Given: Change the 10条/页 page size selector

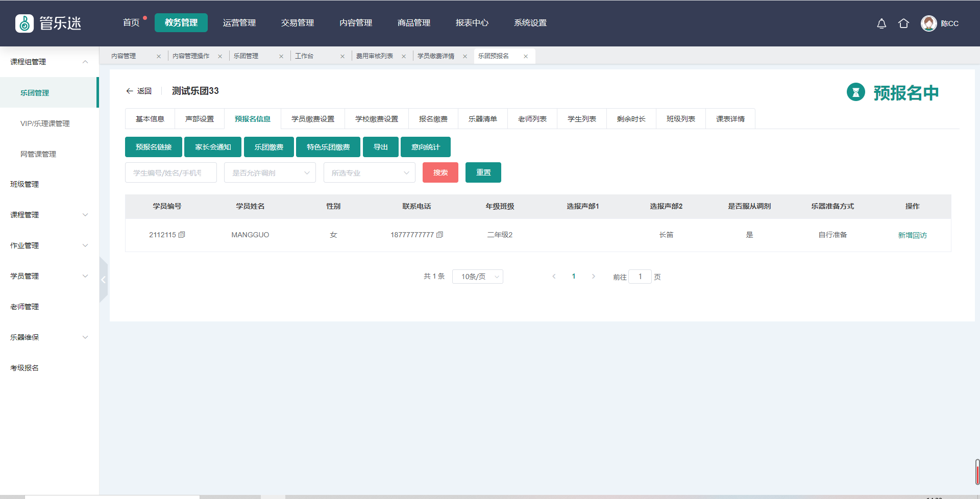Looking at the screenshot, I should 477,277.
